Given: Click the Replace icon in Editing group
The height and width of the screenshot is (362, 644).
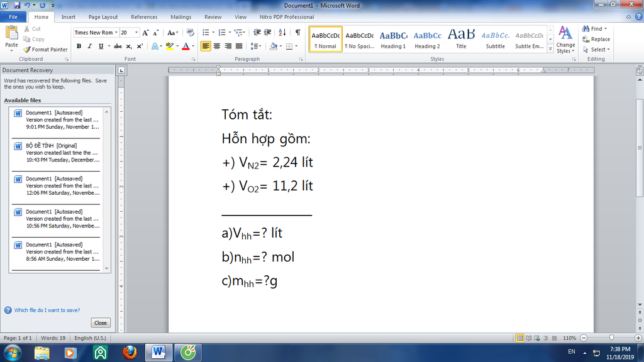Looking at the screenshot, I should tap(586, 40).
